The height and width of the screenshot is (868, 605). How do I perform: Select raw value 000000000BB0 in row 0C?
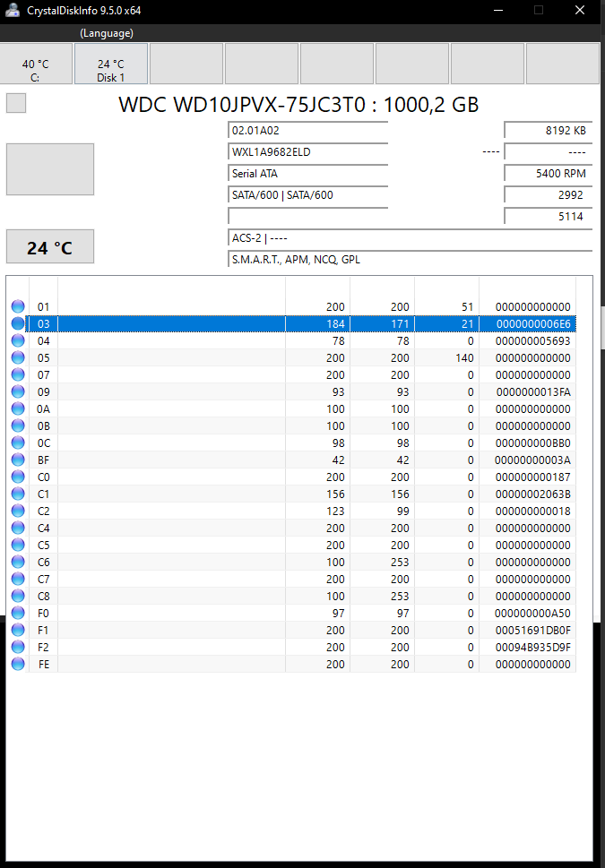[533, 443]
